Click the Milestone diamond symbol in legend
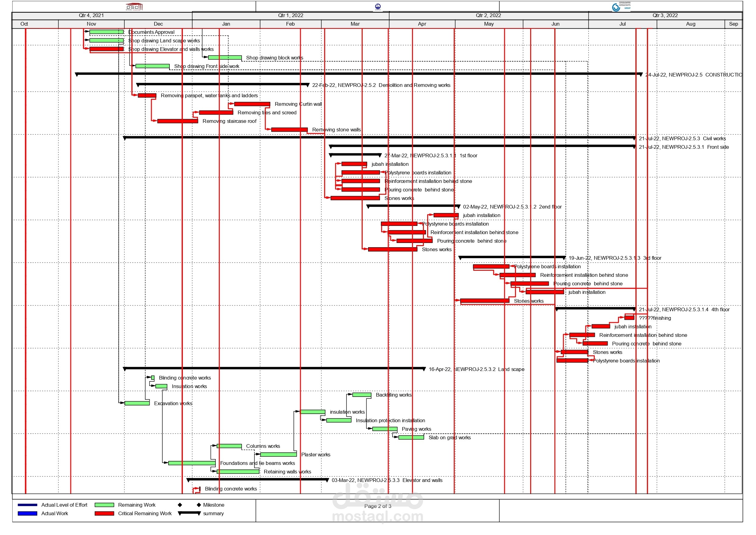 (x=189, y=505)
